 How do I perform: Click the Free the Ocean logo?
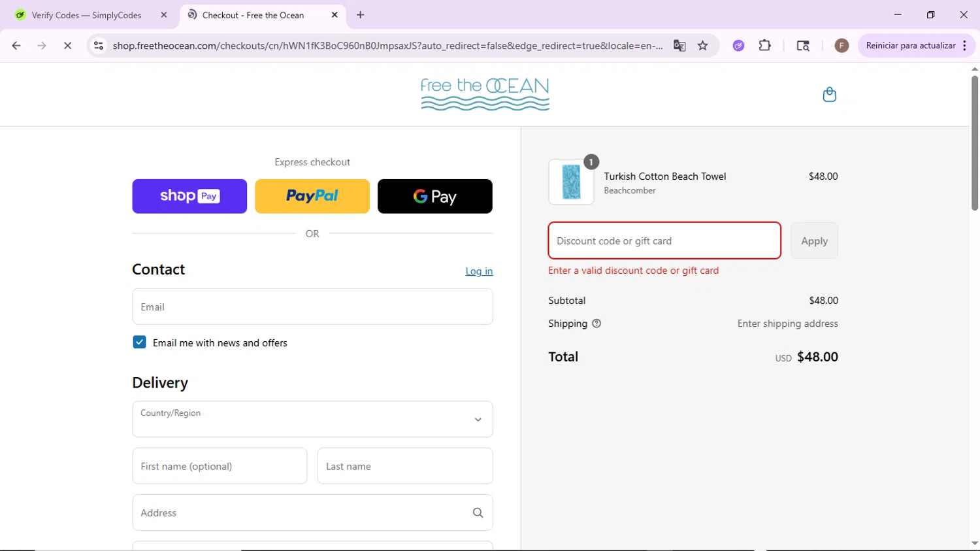point(485,94)
